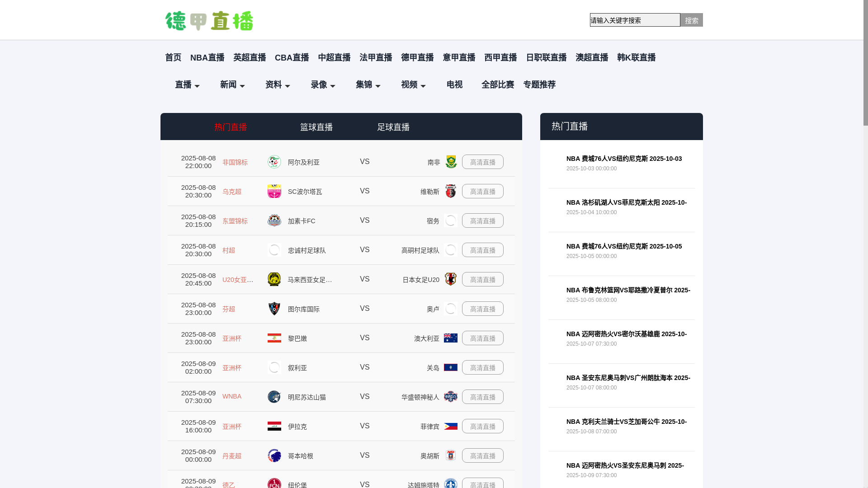Viewport: 868px width, 488px height.
Task: Click the Algeria team logo
Action: click(x=274, y=162)
